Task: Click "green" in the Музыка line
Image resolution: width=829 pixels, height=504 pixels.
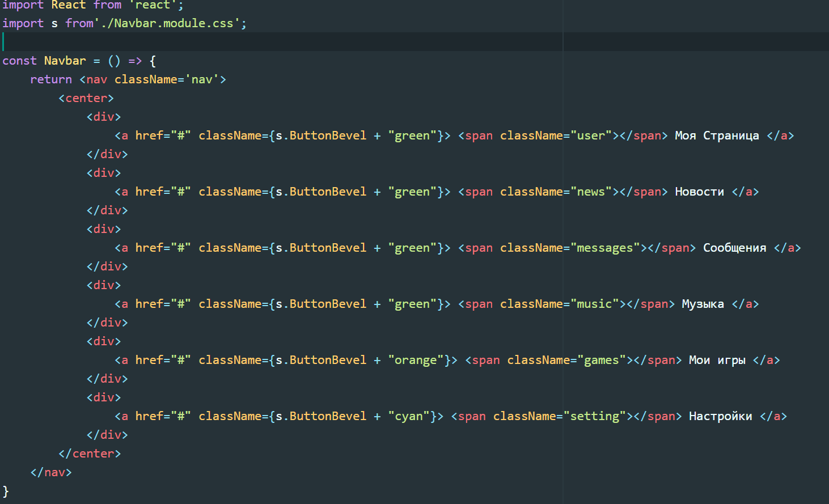Action: pyautogui.click(x=412, y=304)
